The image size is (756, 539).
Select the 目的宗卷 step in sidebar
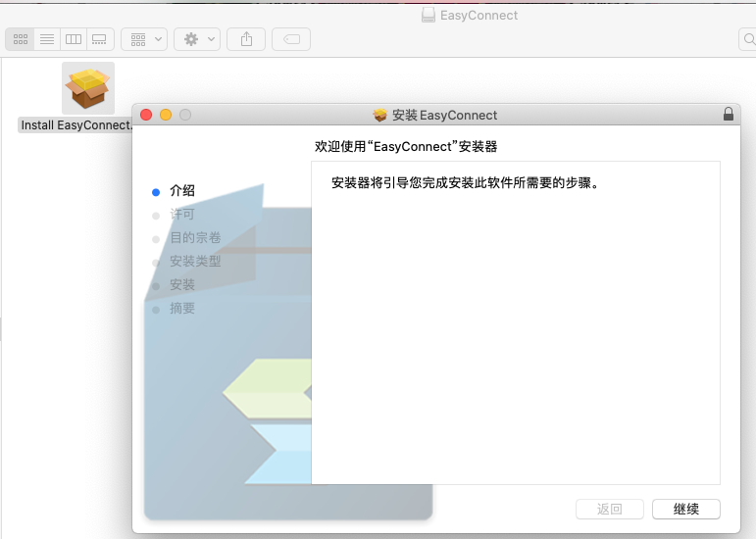195,238
